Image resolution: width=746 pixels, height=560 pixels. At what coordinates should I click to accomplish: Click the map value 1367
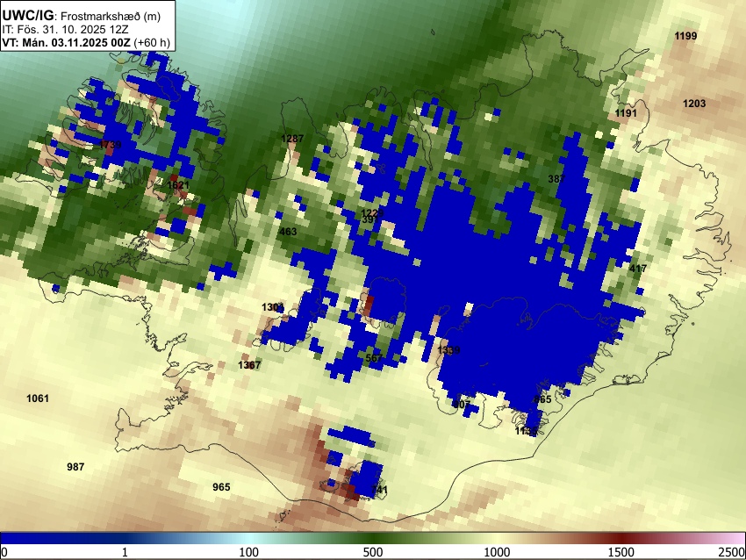tap(249, 365)
